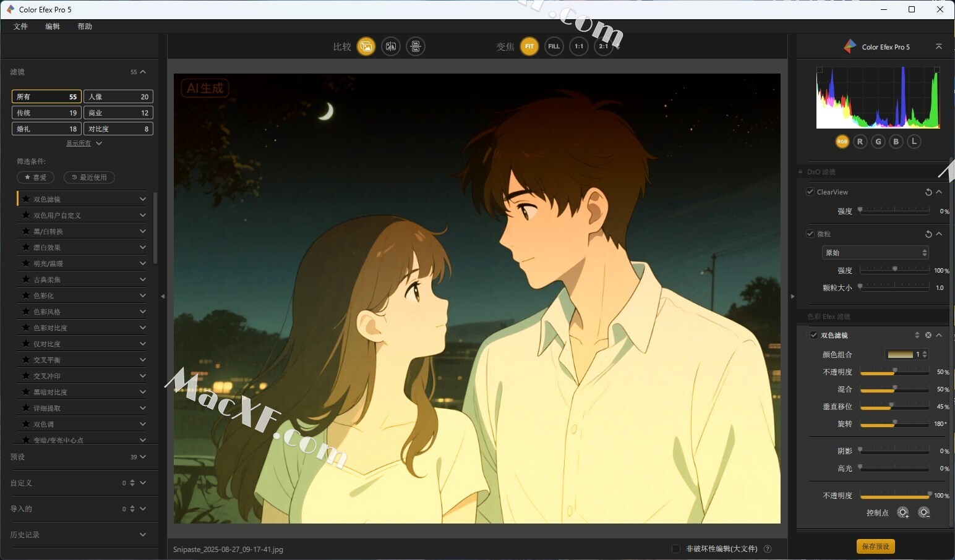Image resolution: width=955 pixels, height=560 pixels.
Task: Click the 自定义 section stepper
Action: [132, 483]
